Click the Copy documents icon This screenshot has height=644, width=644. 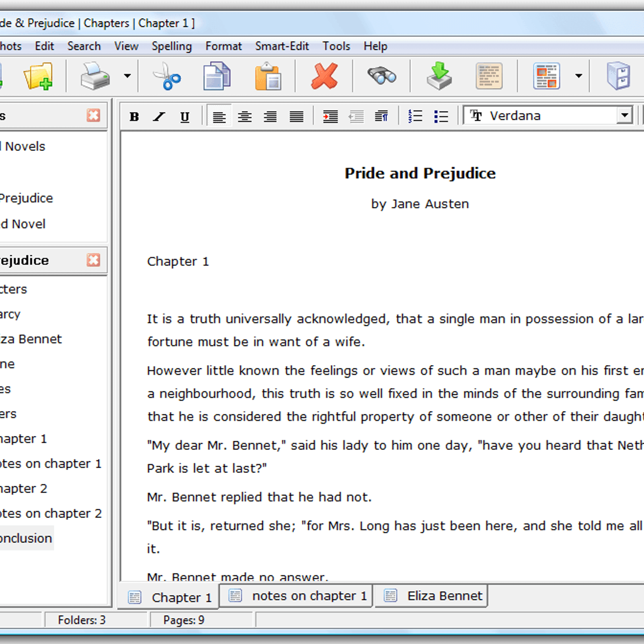click(x=217, y=76)
